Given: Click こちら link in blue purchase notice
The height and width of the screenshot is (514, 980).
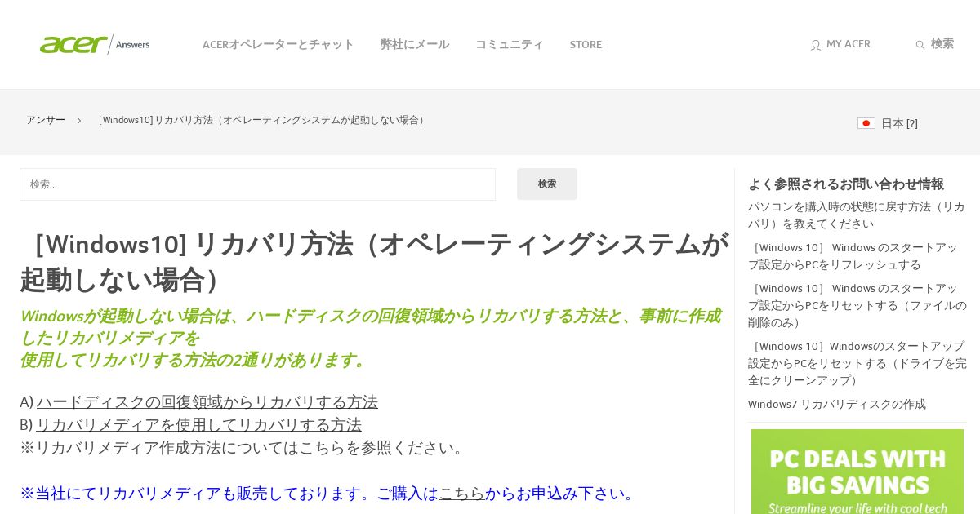Looking at the screenshot, I should [462, 493].
